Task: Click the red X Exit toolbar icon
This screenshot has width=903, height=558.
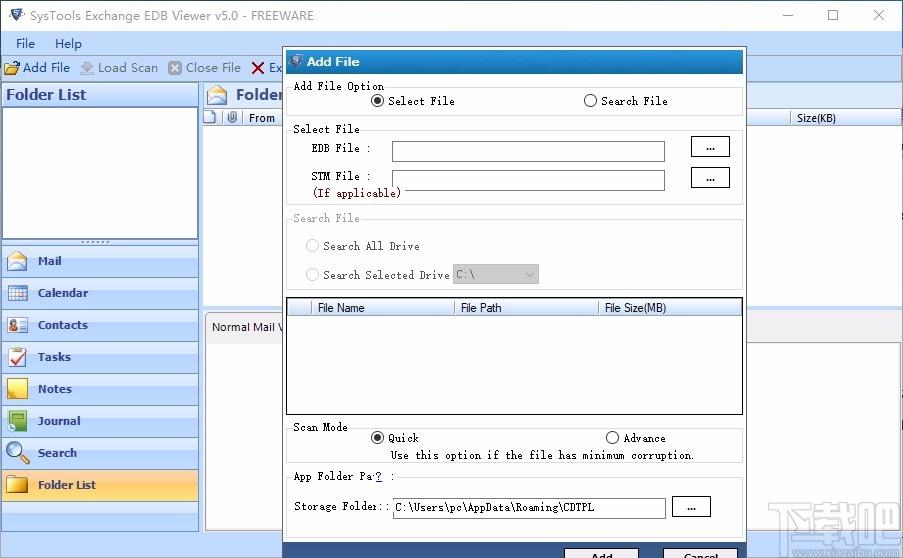Action: click(x=258, y=68)
